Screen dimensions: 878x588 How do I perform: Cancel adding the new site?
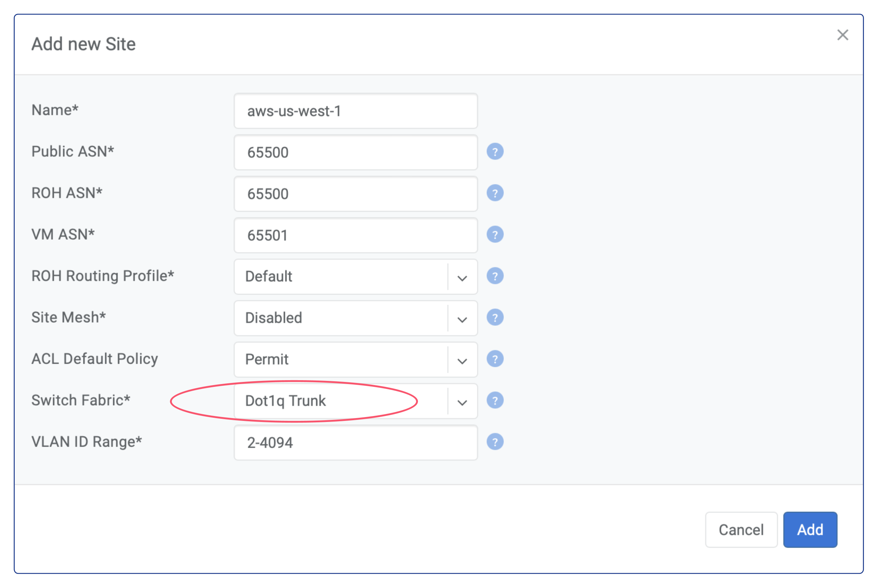pos(741,530)
